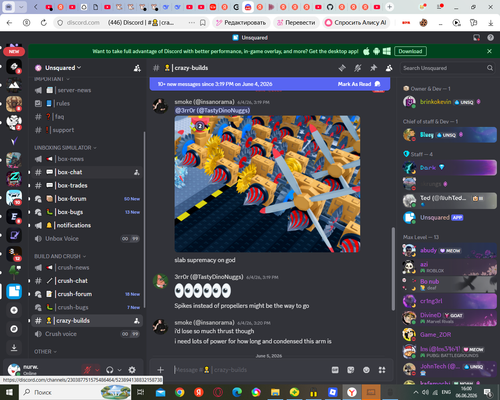Open the Threads icon in channel header
This screenshot has height=400, width=500.
[342, 68]
